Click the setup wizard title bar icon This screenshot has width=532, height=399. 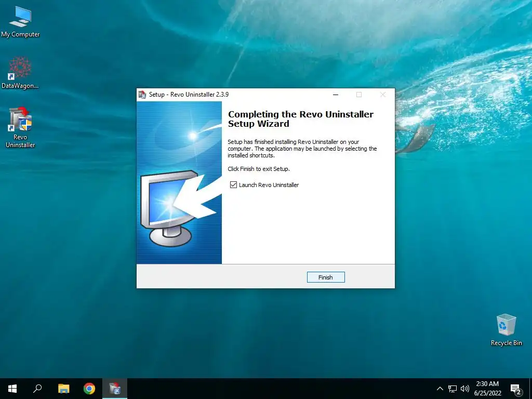click(x=142, y=95)
